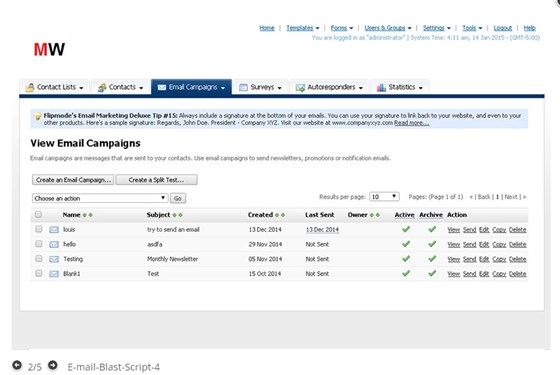Viewport: 560px width, 375px height.
Task: Click Create a Split Test button
Action: point(156,180)
